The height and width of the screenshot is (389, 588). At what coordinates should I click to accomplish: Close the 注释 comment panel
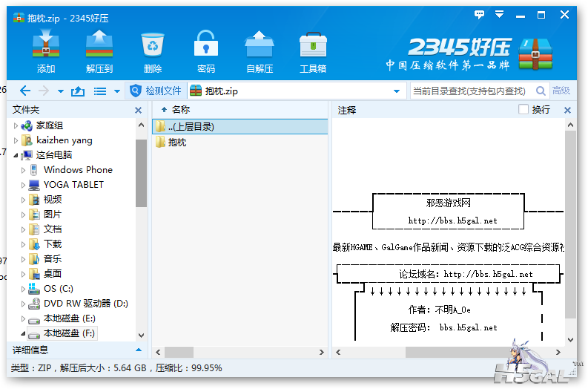pos(567,111)
